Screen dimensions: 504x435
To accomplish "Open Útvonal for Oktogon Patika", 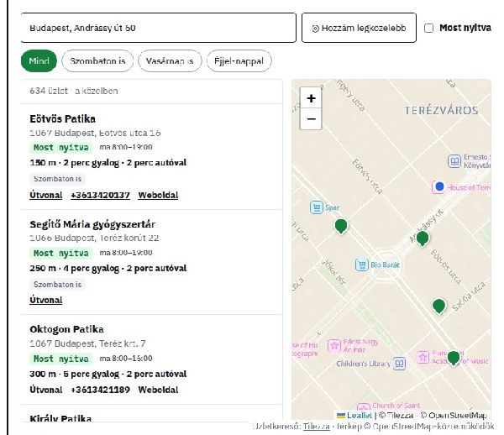I will coord(46,390).
